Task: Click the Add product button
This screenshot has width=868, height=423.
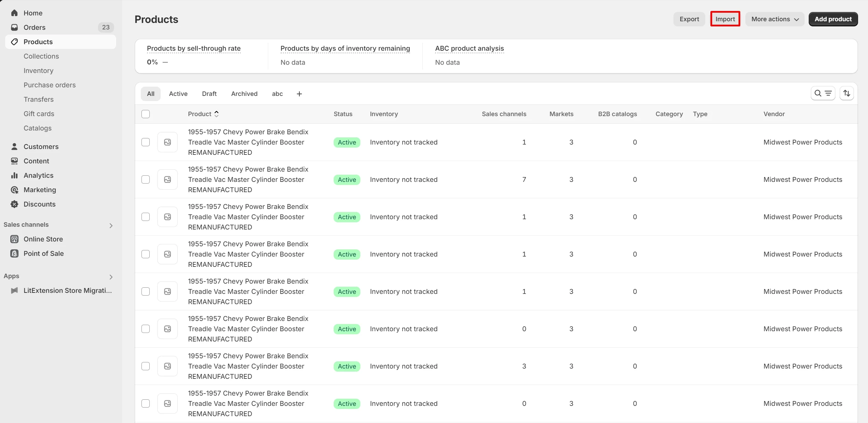Action: (x=833, y=19)
